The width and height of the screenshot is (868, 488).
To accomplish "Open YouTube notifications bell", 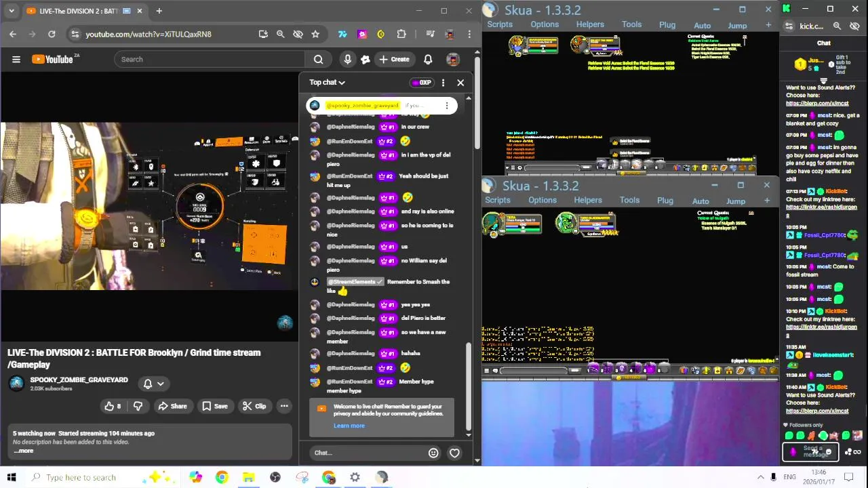I will pos(428,59).
